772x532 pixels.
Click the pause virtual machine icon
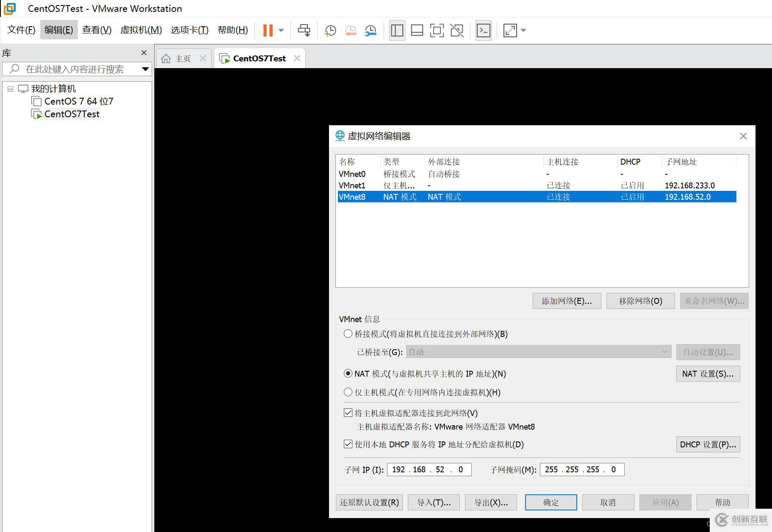tap(268, 30)
